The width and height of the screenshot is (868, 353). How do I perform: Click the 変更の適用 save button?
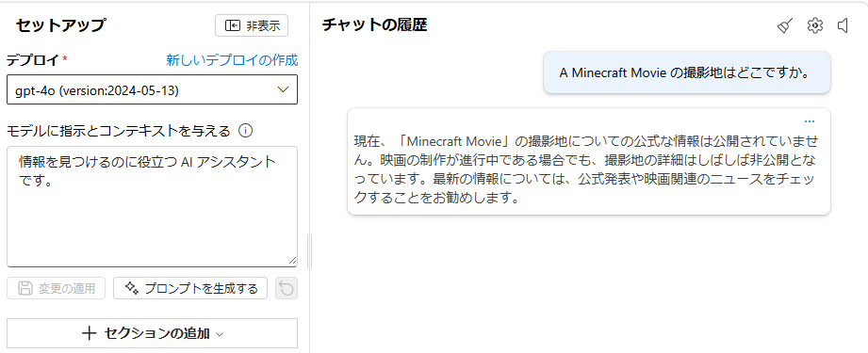(x=56, y=288)
